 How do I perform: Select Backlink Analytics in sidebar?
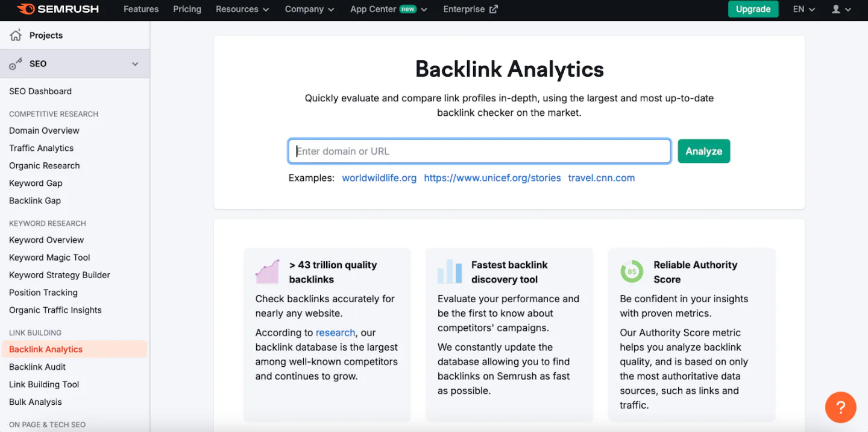(74, 349)
